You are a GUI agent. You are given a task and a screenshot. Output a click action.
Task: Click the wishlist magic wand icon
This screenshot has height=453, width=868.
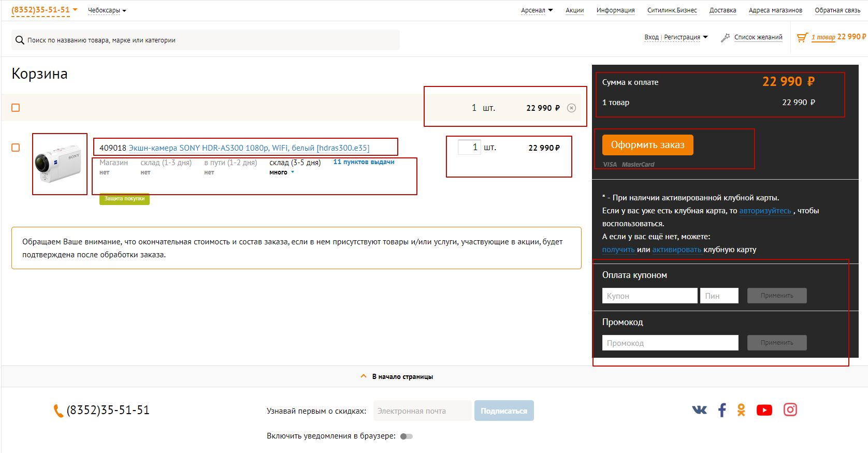pyautogui.click(x=726, y=37)
